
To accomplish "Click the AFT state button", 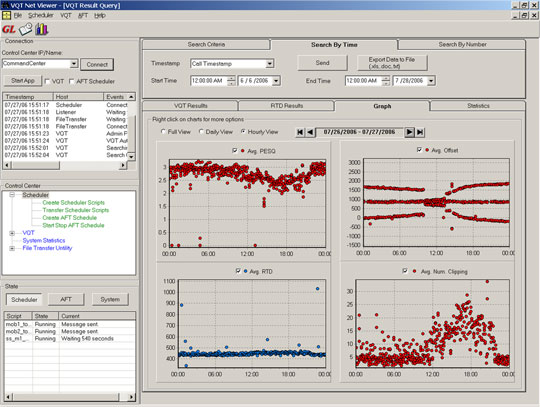I will pos(66,299).
